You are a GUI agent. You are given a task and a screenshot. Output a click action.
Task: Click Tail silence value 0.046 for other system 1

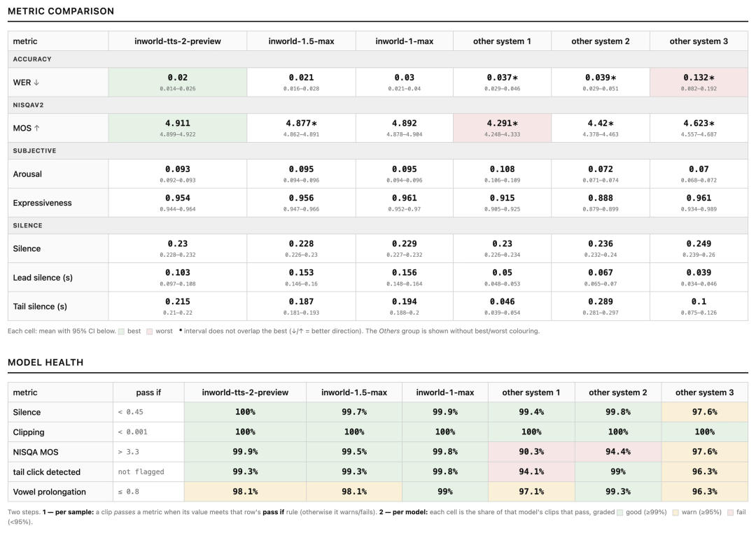pos(502,301)
